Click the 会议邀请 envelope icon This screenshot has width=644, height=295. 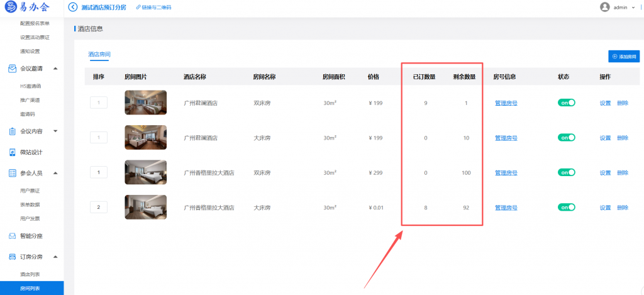click(x=13, y=69)
